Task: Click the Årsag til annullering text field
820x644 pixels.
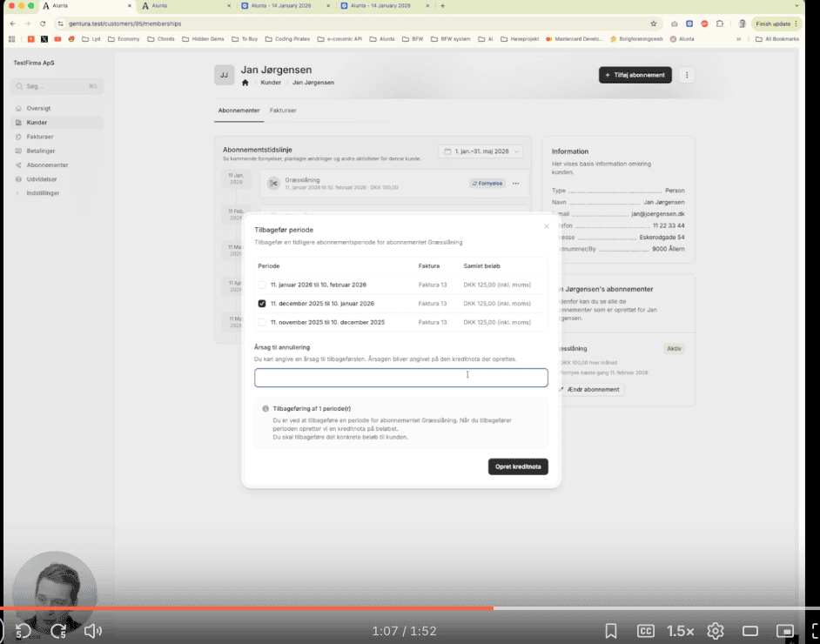Action: [400, 378]
